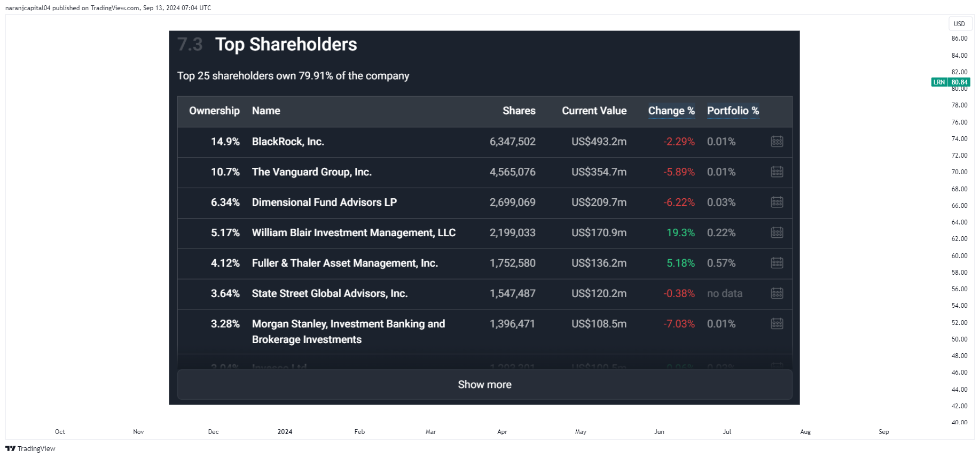Click the Name column header

point(266,111)
